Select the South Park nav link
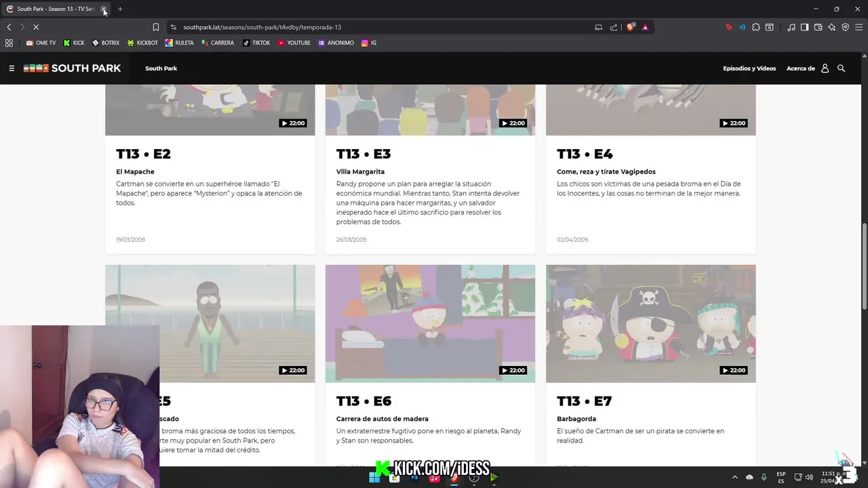 (x=161, y=68)
